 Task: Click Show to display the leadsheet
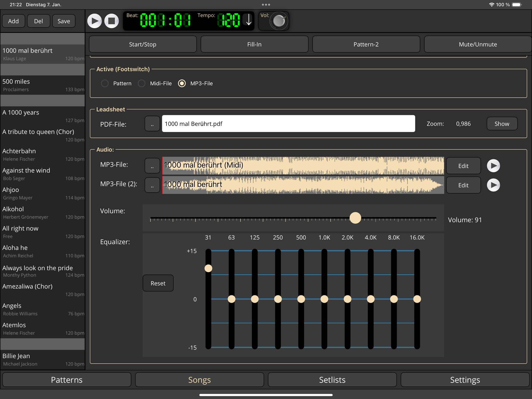(x=502, y=124)
